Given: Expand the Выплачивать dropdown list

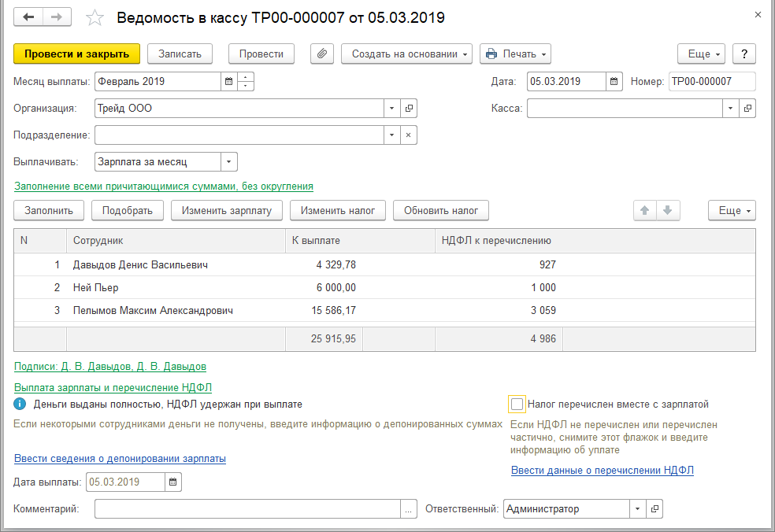Looking at the screenshot, I should click(x=228, y=161).
